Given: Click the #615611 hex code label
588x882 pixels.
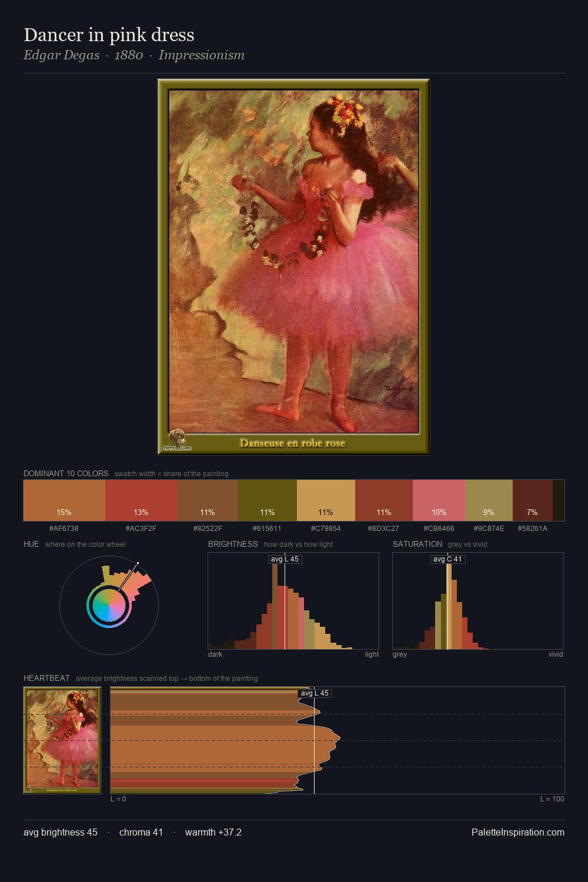Looking at the screenshot, I should pos(268,529).
